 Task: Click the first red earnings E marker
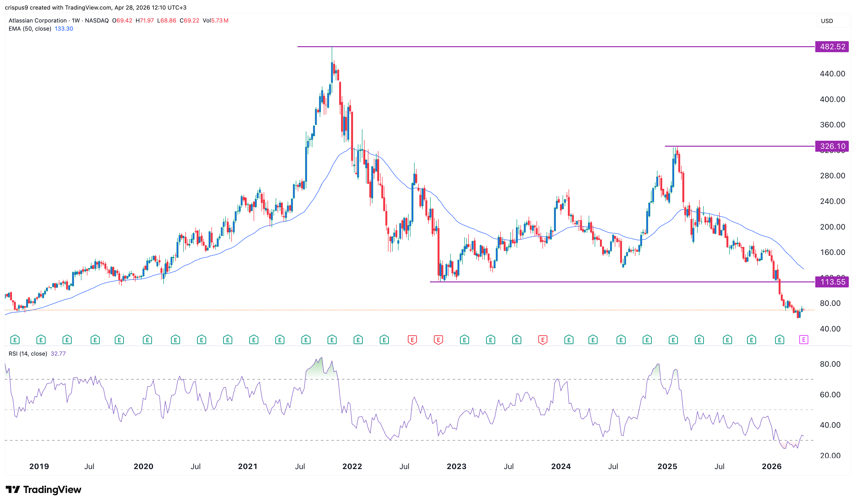point(412,339)
